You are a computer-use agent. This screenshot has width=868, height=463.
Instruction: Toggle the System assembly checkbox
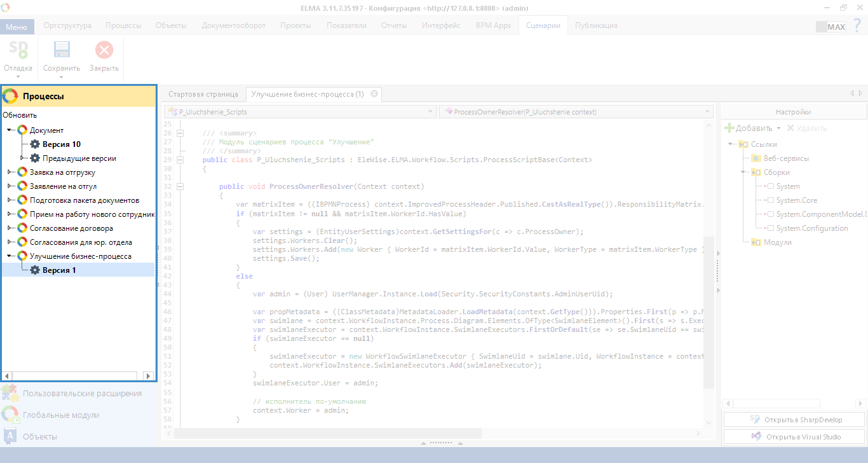click(x=770, y=186)
